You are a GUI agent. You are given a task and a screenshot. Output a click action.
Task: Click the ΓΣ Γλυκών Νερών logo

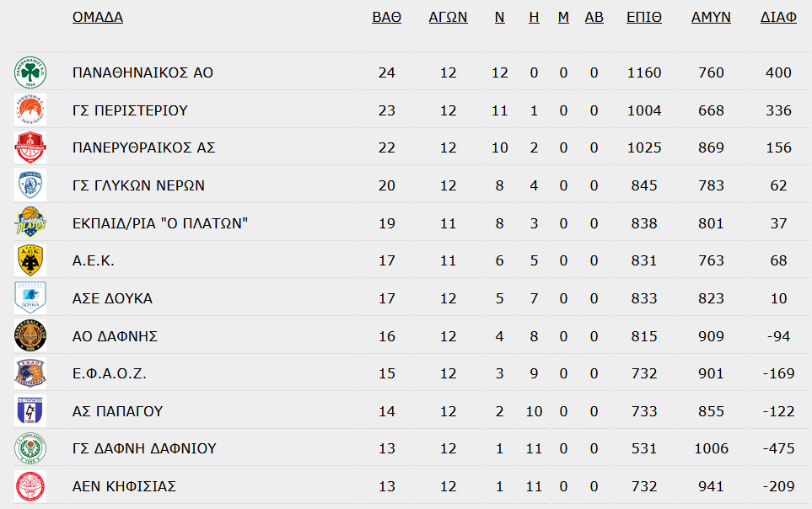pyautogui.click(x=30, y=185)
